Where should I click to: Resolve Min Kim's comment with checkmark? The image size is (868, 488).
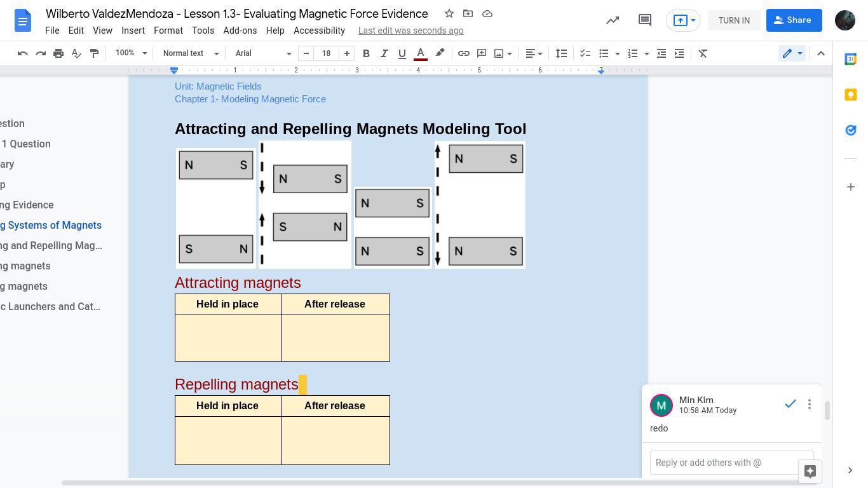(x=790, y=404)
